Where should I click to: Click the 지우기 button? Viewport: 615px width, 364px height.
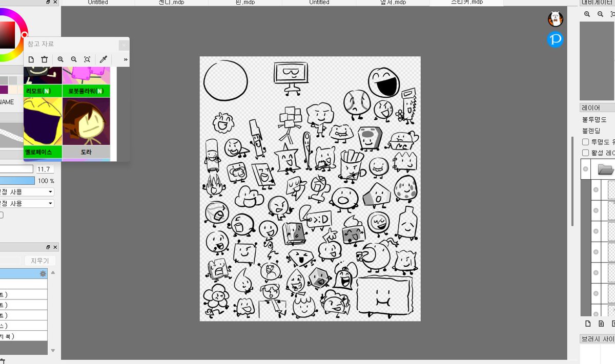tap(40, 261)
